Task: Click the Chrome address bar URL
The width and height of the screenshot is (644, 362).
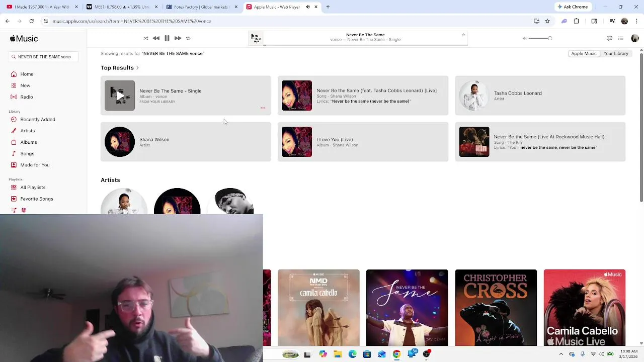Action: (132, 21)
